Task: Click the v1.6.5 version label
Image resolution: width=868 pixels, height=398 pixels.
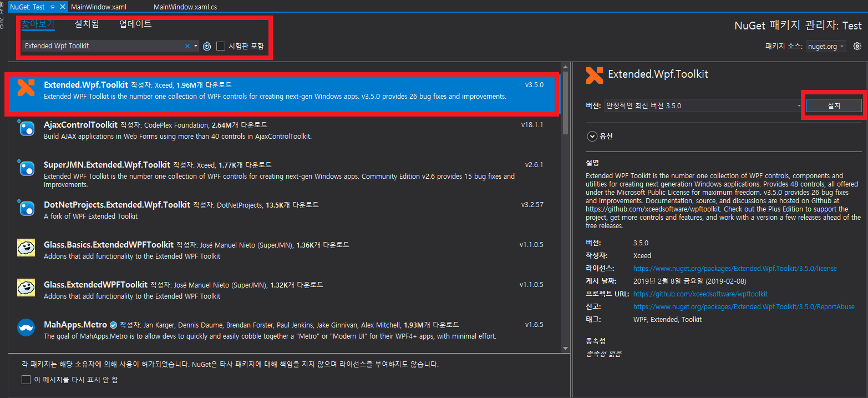Action: [534, 325]
